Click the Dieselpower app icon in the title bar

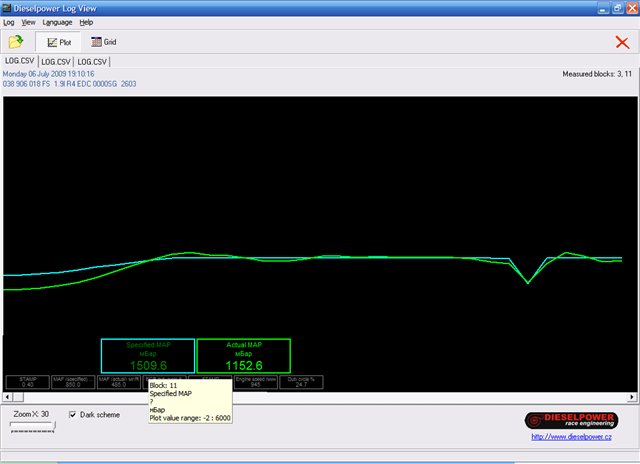[x=7, y=8]
